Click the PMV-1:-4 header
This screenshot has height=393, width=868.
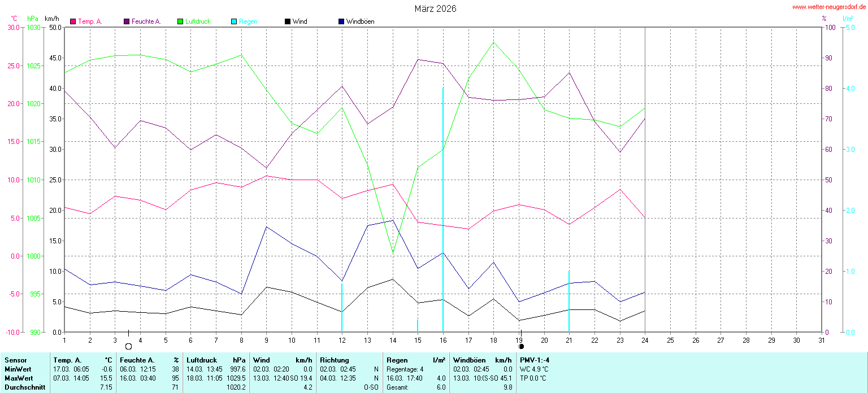(534, 360)
